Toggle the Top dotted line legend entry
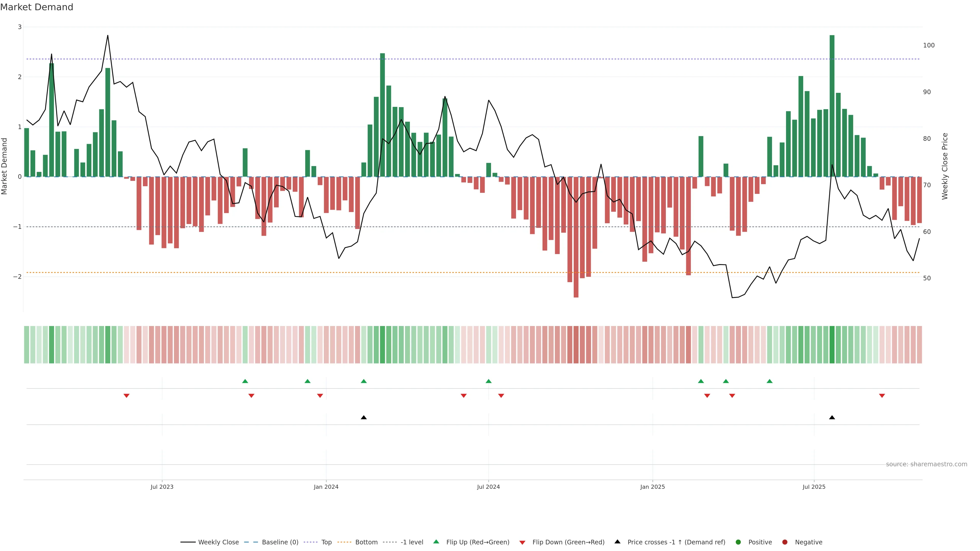This screenshot has height=551, width=980. 326,542
